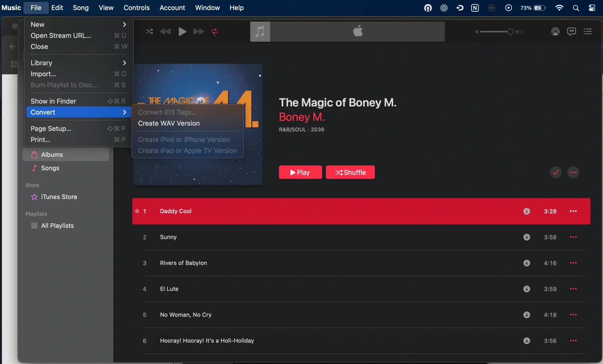Image resolution: width=603 pixels, height=364 pixels.
Task: Open Spotlight search from the menu bar
Action: click(576, 8)
